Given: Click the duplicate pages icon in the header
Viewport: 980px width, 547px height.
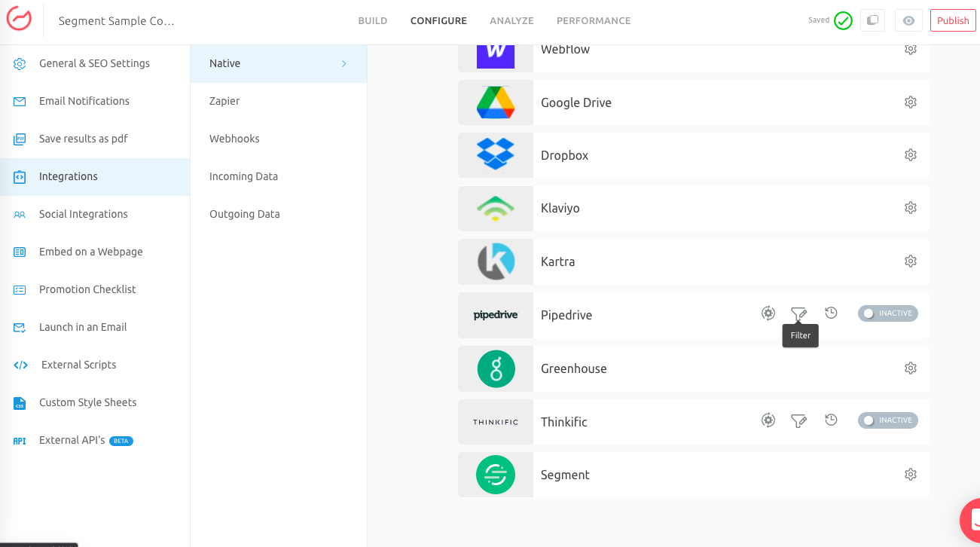Looking at the screenshot, I should (872, 20).
